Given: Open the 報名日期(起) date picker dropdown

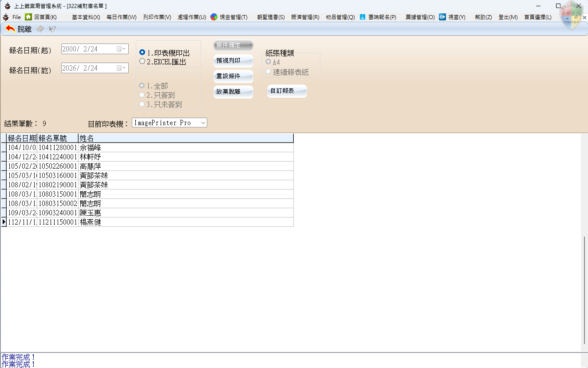Looking at the screenshot, I should [x=122, y=49].
